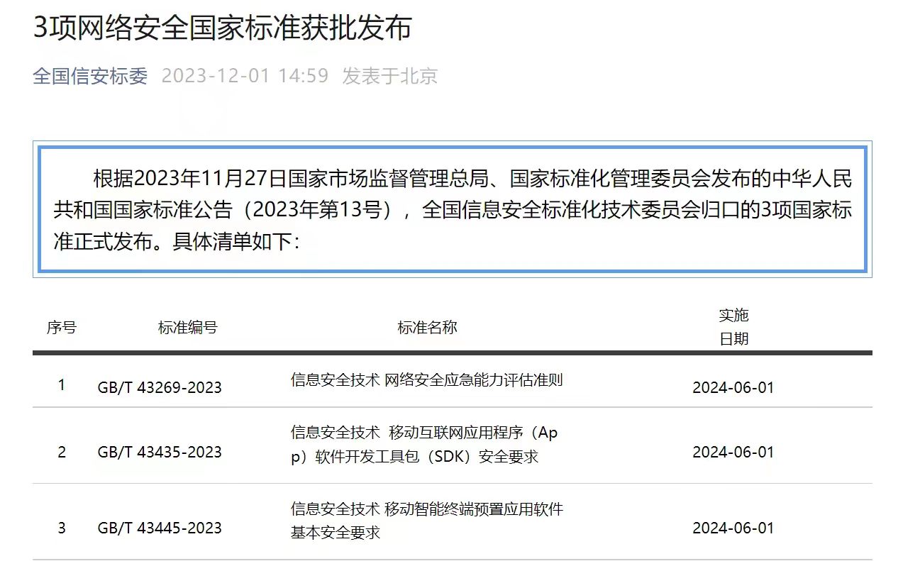Click 信息安全技术 网络安全应急能力评估准则 name
The image size is (903, 588).
point(426,380)
